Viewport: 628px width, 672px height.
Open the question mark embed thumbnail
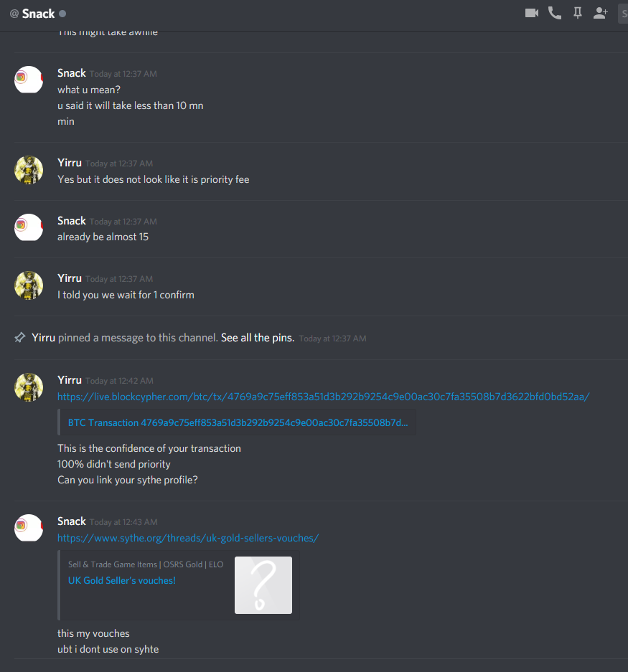coord(263,585)
